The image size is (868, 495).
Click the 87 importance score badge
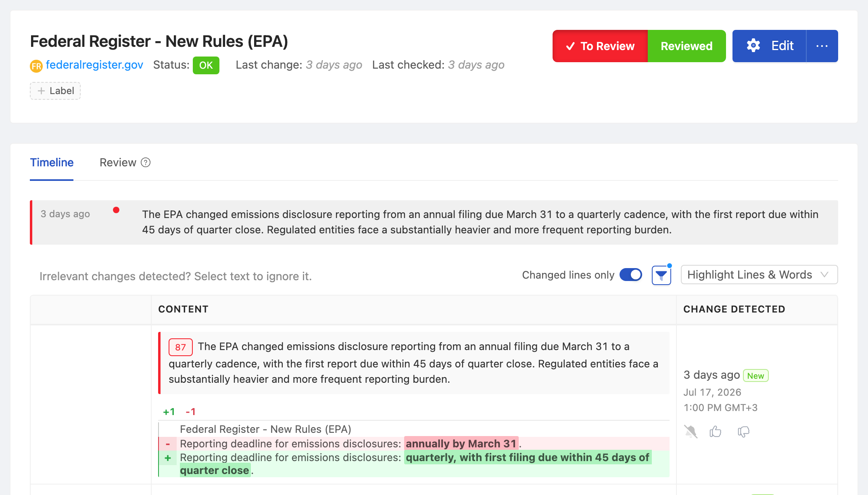(180, 347)
